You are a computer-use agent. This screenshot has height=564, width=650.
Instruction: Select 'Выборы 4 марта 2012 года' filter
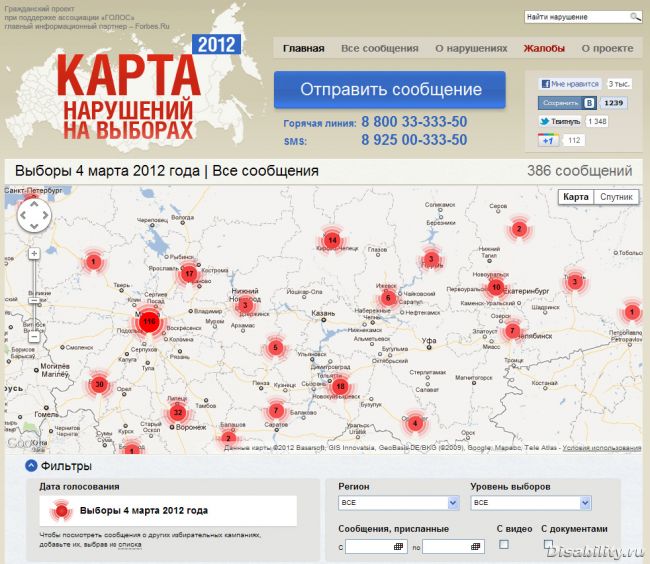168,511
